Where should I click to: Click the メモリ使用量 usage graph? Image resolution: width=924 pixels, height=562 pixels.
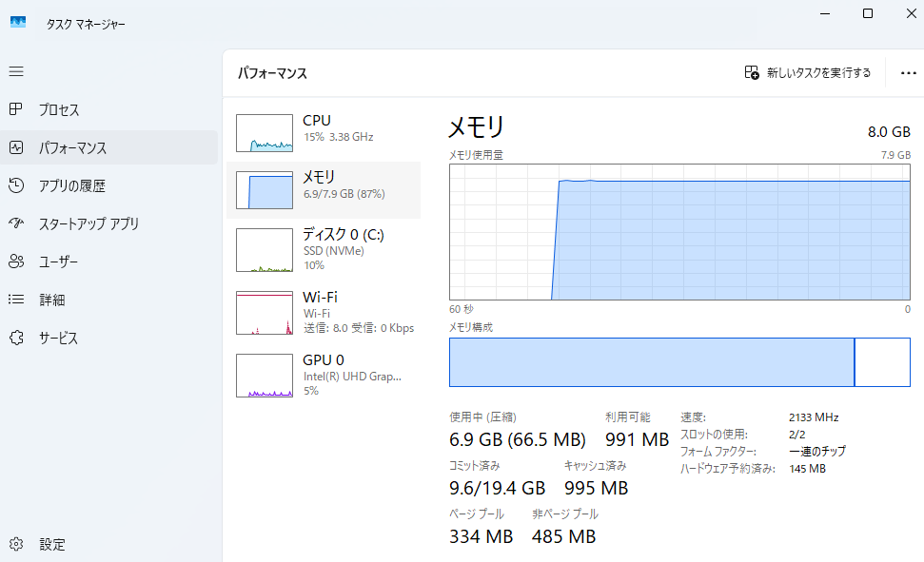pyautogui.click(x=679, y=231)
